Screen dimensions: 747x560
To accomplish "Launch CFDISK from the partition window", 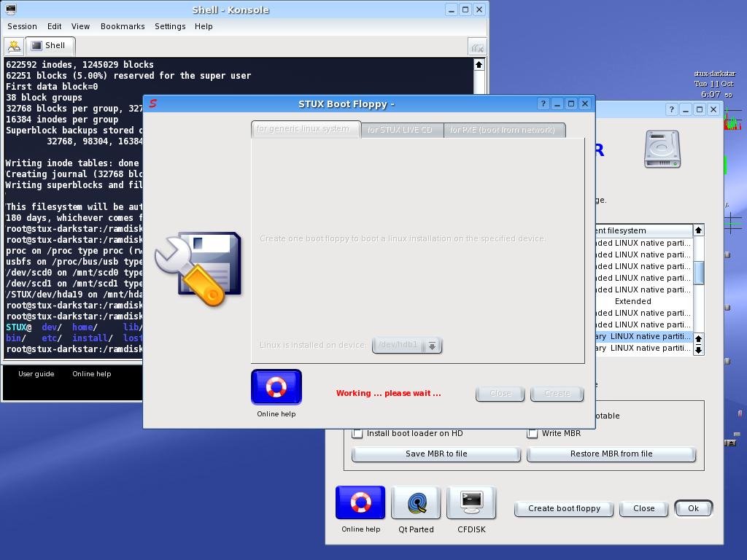I will click(471, 502).
